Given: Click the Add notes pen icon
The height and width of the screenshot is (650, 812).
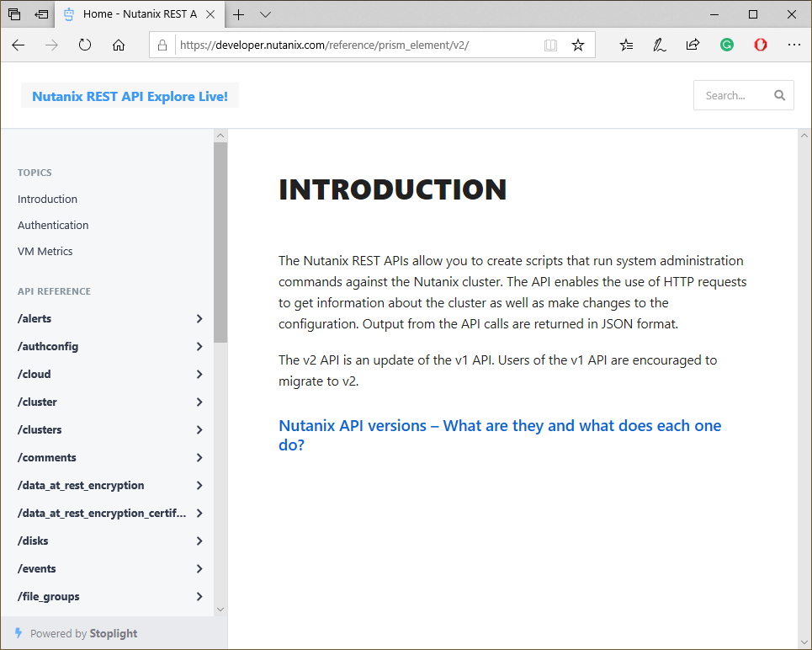Looking at the screenshot, I should click(659, 45).
